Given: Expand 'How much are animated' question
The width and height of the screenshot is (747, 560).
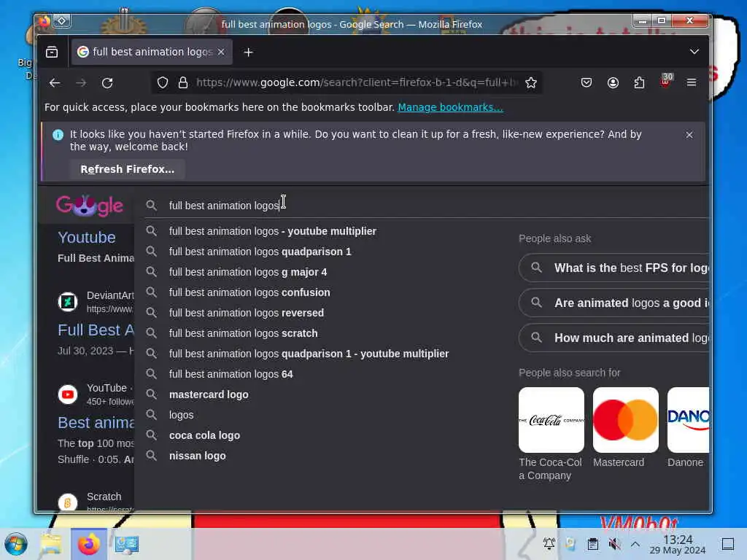Looking at the screenshot, I should [x=614, y=338].
